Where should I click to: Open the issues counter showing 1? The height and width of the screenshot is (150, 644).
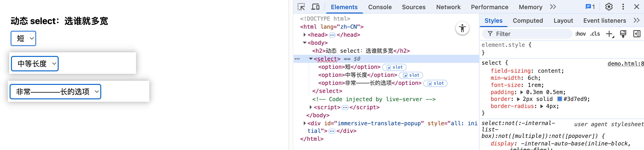point(590,7)
